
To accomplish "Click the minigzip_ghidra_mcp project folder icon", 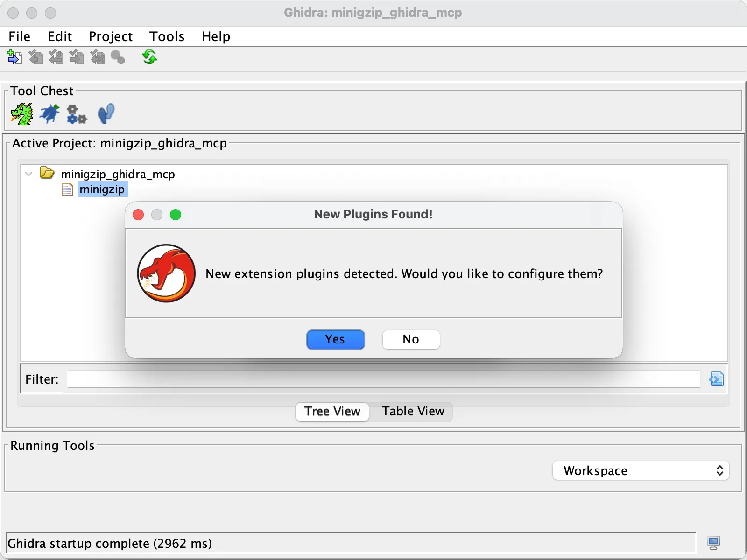I will point(47,173).
